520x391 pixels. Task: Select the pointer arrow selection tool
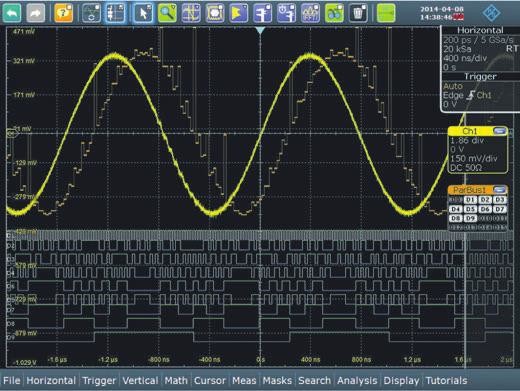143,13
